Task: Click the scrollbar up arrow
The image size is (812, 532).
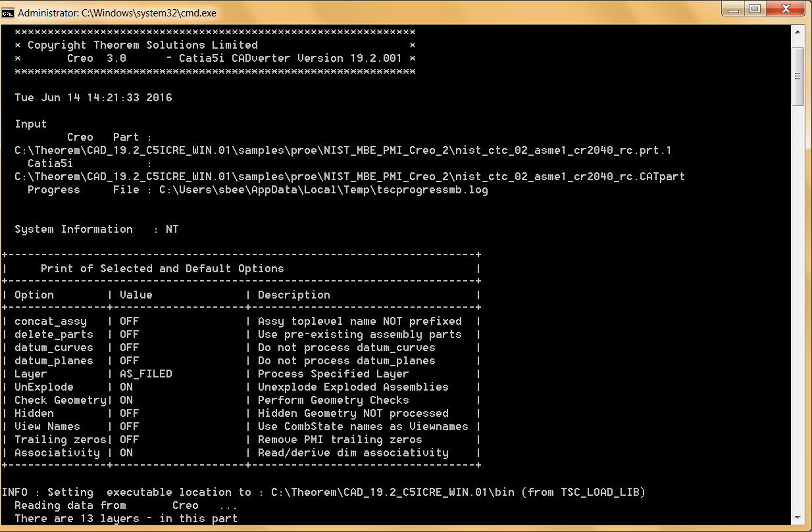Action: point(798,32)
